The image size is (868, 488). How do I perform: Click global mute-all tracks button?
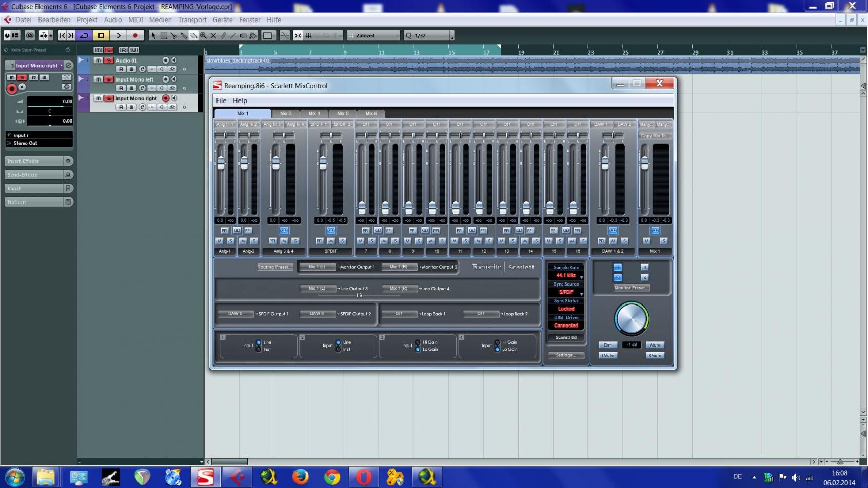tap(98, 50)
